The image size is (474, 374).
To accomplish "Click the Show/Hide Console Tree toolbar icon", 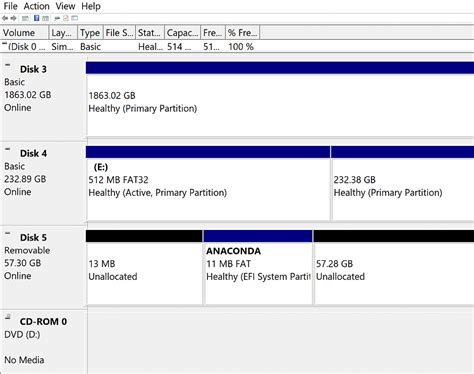I will click(25, 18).
